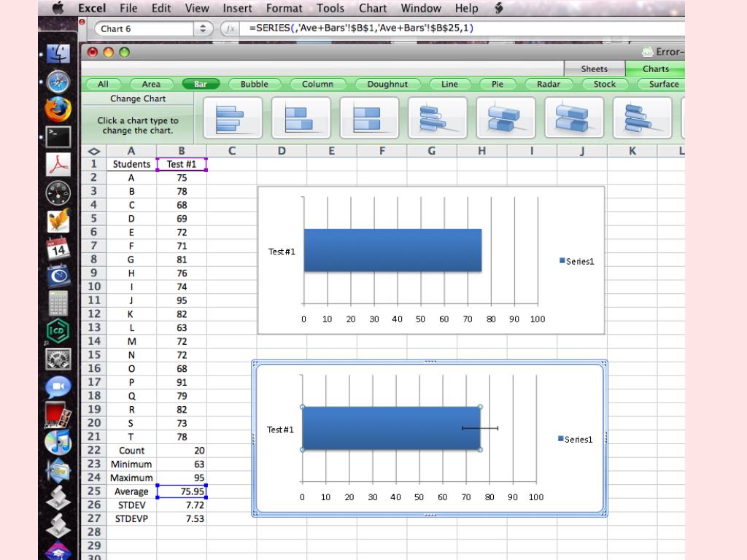The height and width of the screenshot is (560, 747).
Task: Launch Firefox from the dock
Action: pos(58,109)
